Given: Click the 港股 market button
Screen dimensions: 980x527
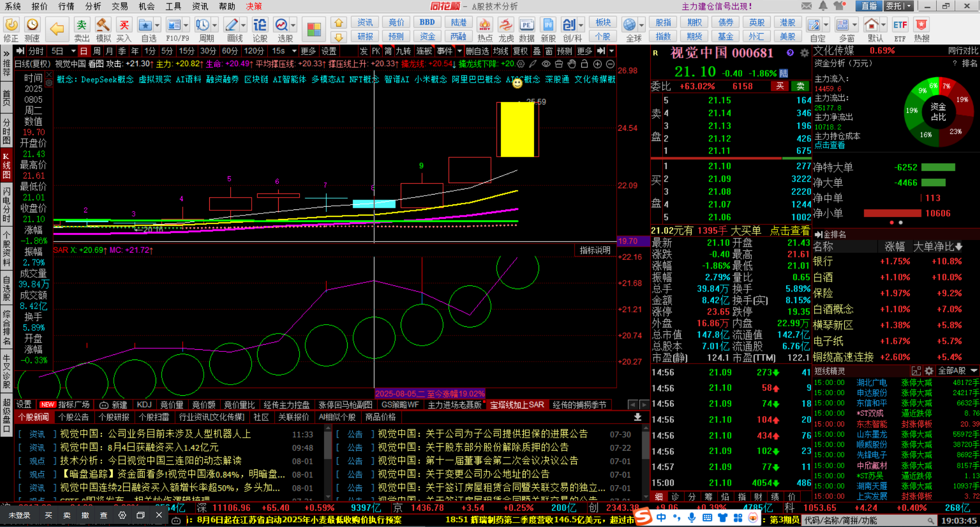Looking at the screenshot, I should point(788,22).
